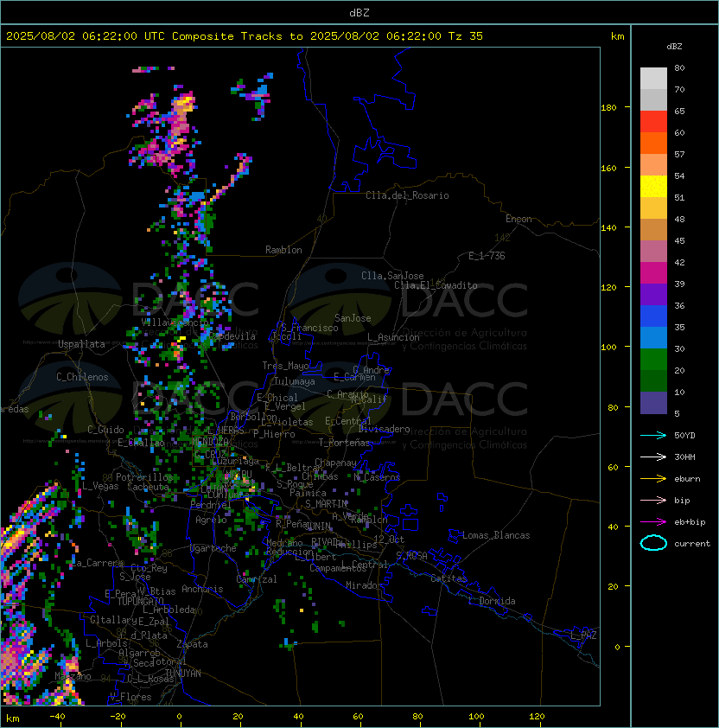Click the 'Ugarteche' place label
Viewport: 719px width, 728px height.
pyautogui.click(x=213, y=548)
